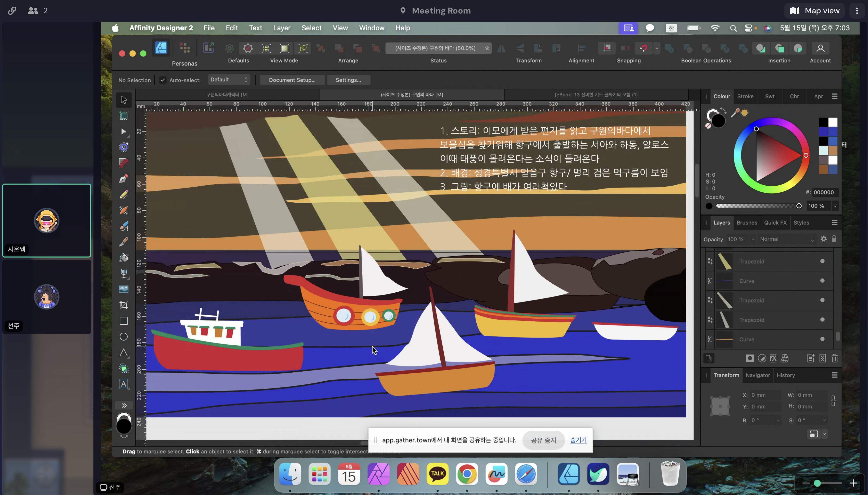
Task: Open the colour opacity percentage dropdown
Action: (x=835, y=206)
